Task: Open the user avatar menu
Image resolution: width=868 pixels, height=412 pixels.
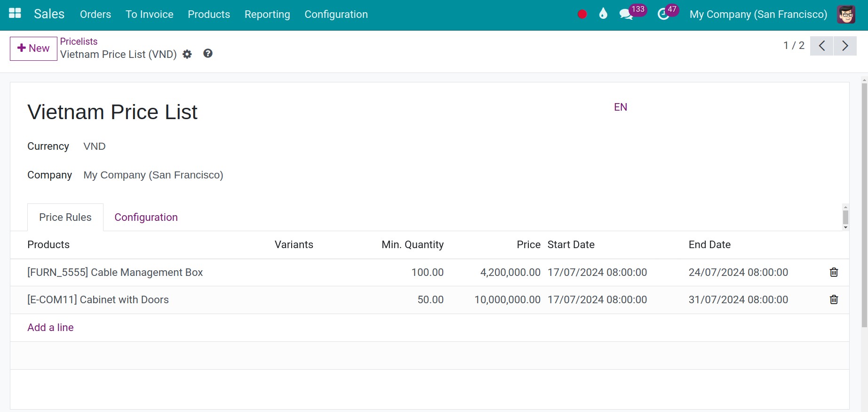Action: click(846, 14)
